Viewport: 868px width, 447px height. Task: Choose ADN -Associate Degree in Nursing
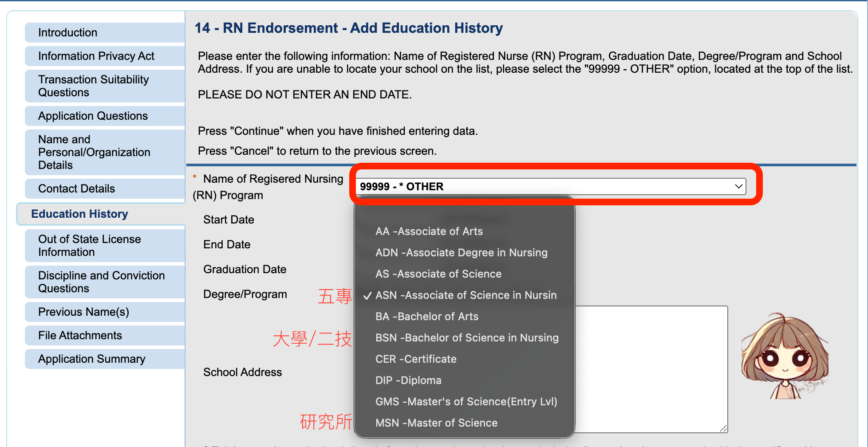(x=464, y=252)
